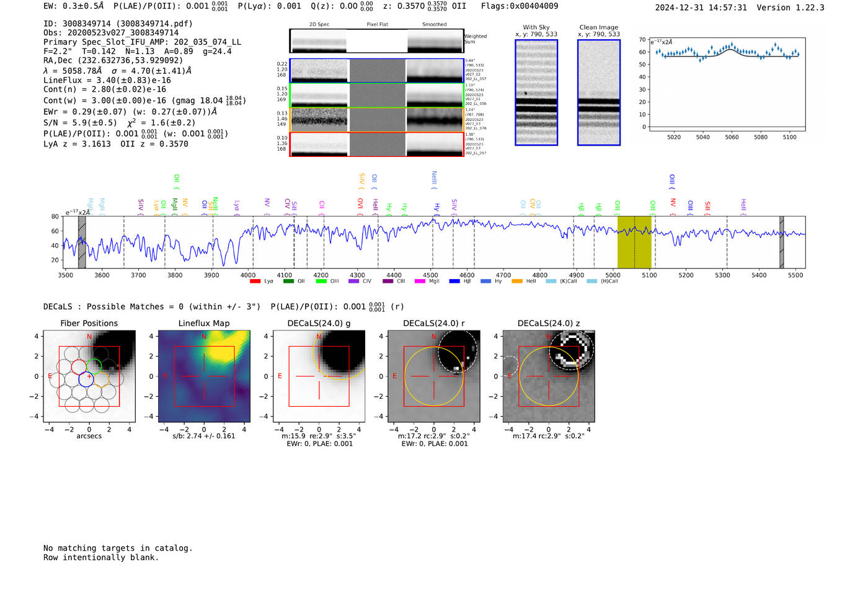Click the Obs: 20200523v027_3008349714 line
Screen dimensions: 868x591
[x=111, y=33]
